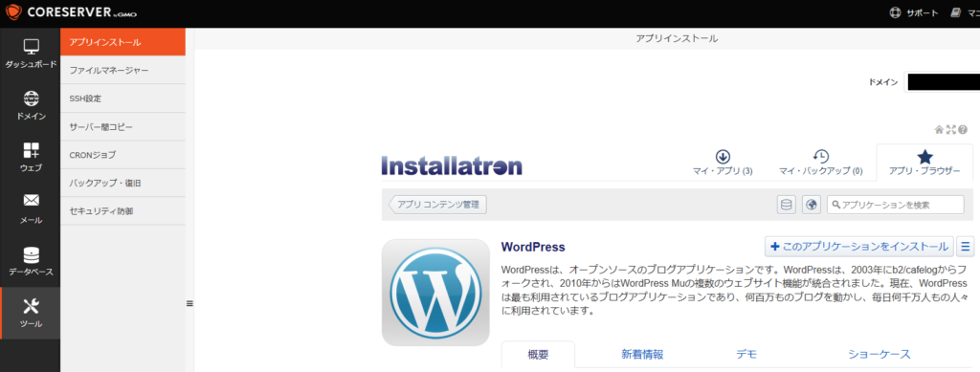Collapse the submenu with the sidebar handle
This screenshot has height=372, width=980.
coord(189,303)
